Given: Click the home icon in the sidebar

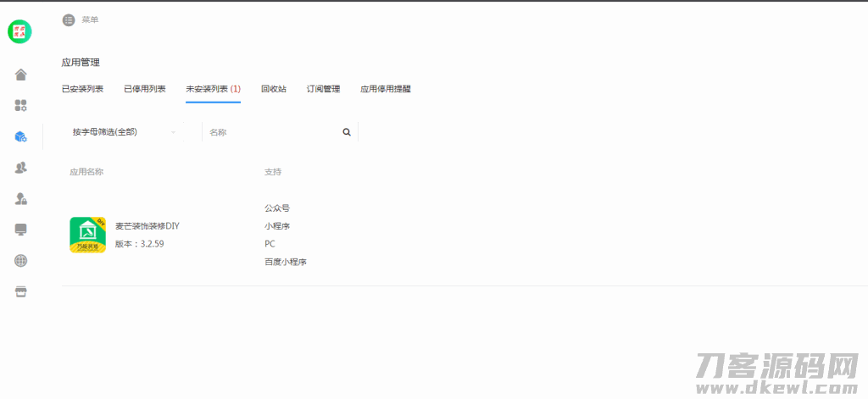Looking at the screenshot, I should [21, 75].
